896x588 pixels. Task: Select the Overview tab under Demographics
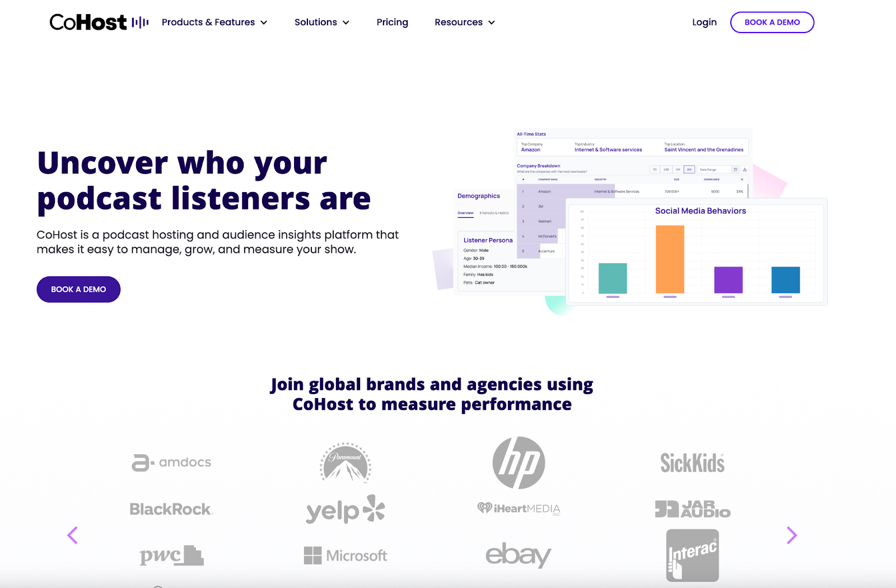point(465,213)
